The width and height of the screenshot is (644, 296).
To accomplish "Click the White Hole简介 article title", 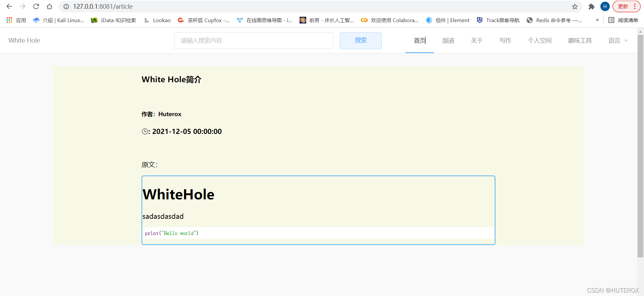I will coord(171,80).
